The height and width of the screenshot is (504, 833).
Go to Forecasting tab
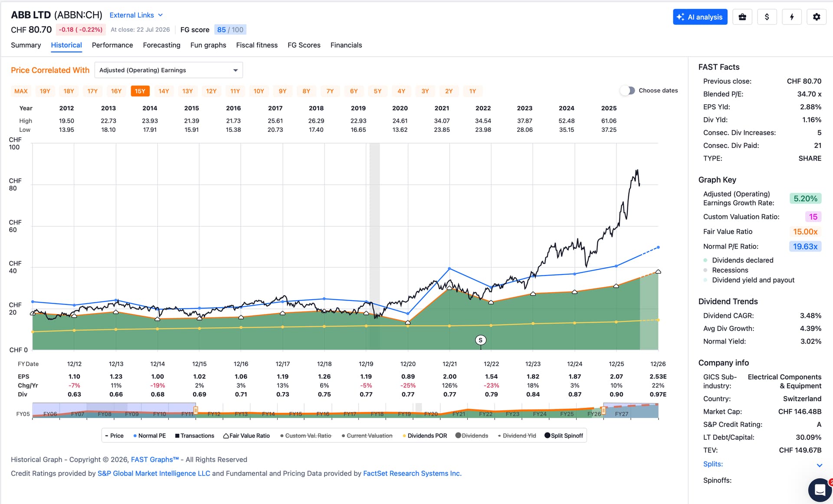point(161,45)
